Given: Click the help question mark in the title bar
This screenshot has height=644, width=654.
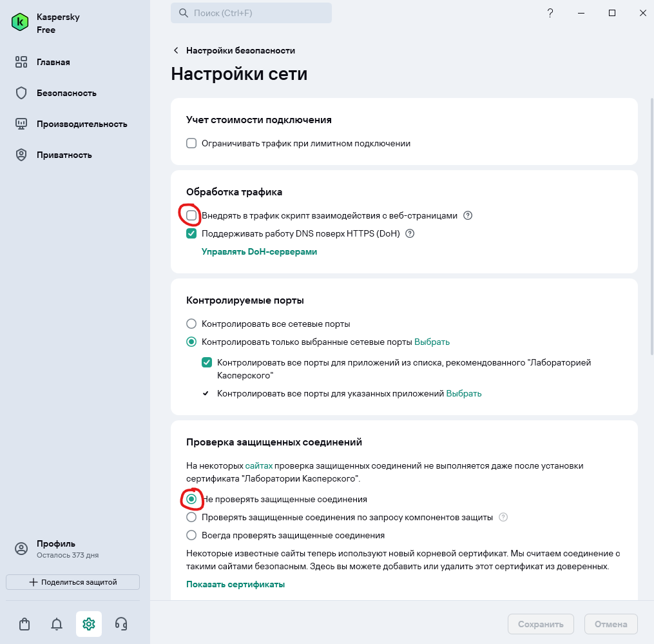Looking at the screenshot, I should [x=550, y=13].
